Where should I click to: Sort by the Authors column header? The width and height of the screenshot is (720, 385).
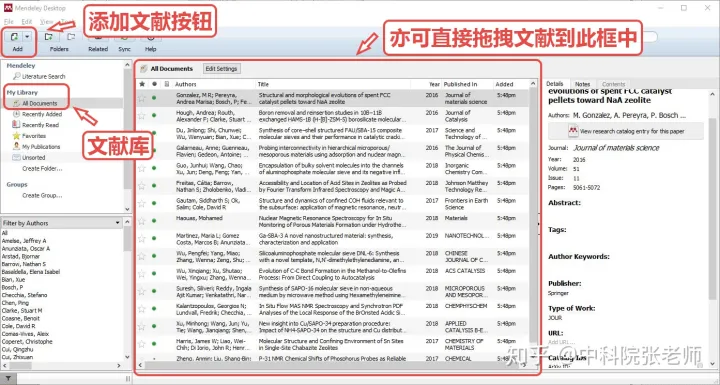186,84
